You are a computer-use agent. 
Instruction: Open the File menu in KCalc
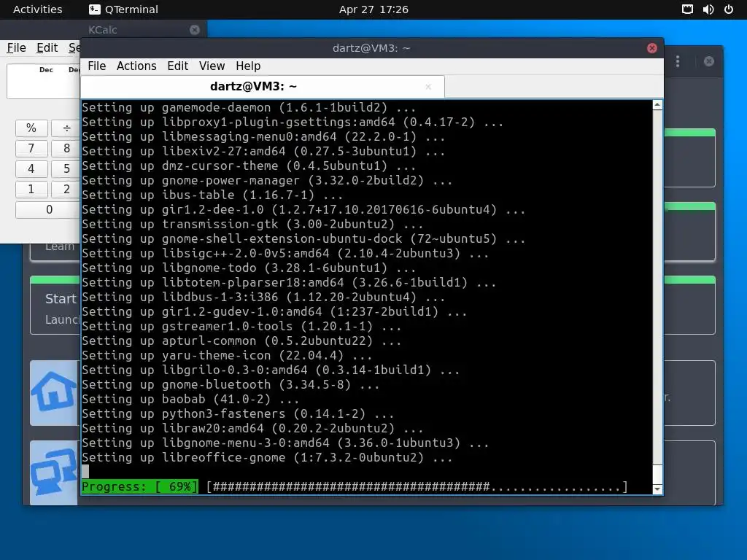coord(16,47)
